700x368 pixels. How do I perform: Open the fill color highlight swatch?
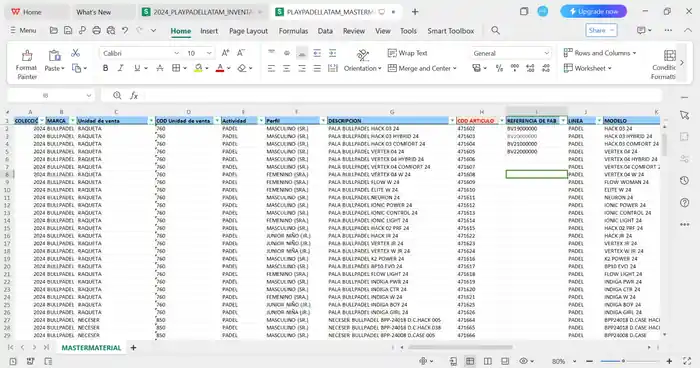click(x=198, y=68)
